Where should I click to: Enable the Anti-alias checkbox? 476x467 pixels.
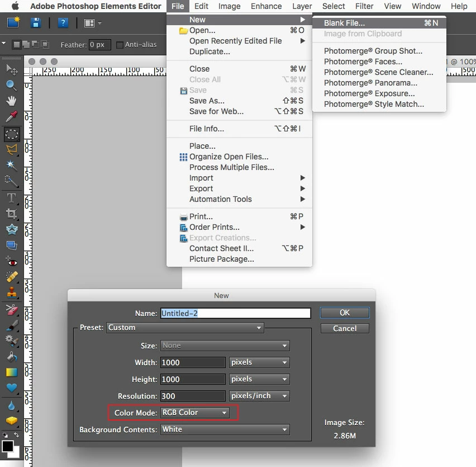[120, 45]
